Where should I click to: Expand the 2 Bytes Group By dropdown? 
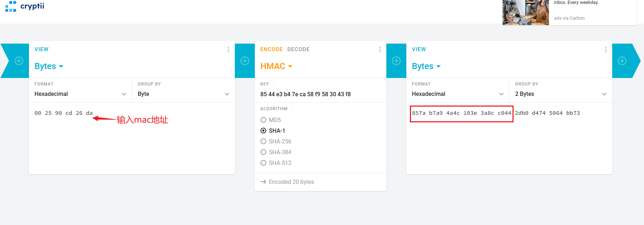point(560,94)
